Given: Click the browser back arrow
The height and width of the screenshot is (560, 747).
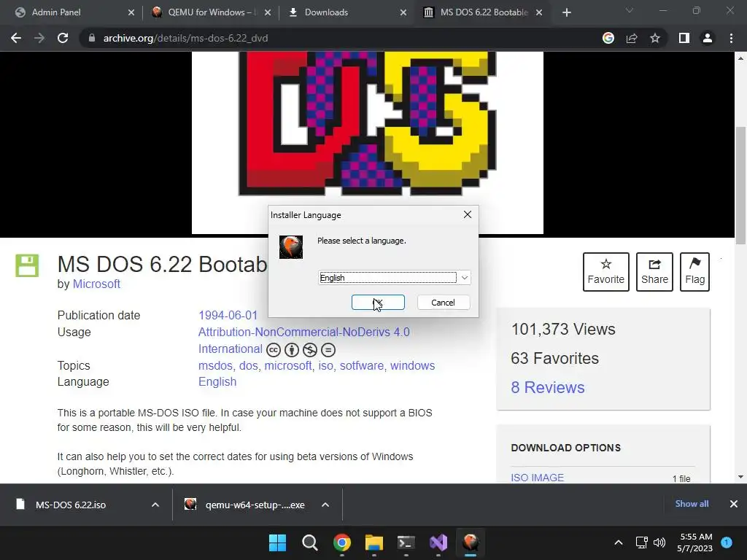Looking at the screenshot, I should [x=16, y=38].
